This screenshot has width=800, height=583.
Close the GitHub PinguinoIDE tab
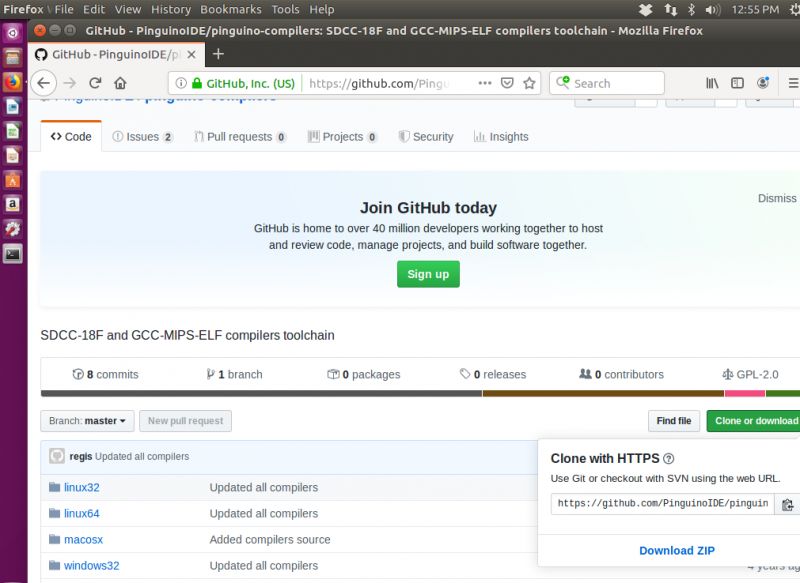tap(191, 55)
